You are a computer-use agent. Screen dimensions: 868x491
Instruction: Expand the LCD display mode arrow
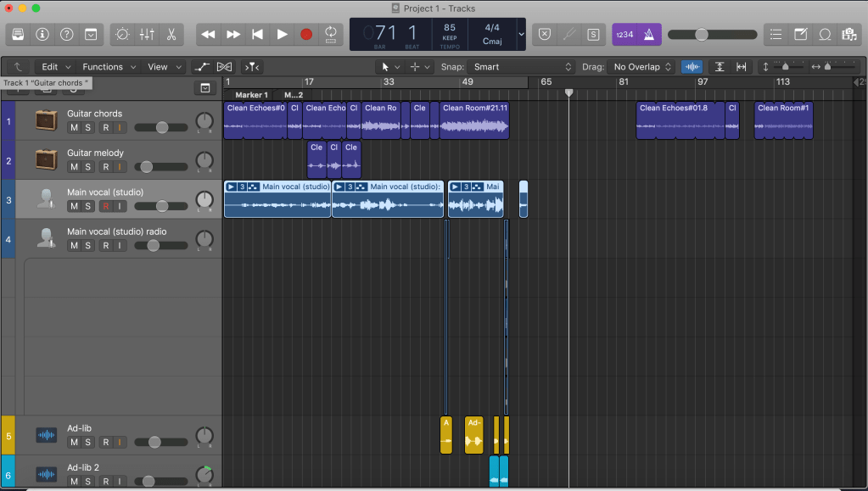pyautogui.click(x=521, y=34)
